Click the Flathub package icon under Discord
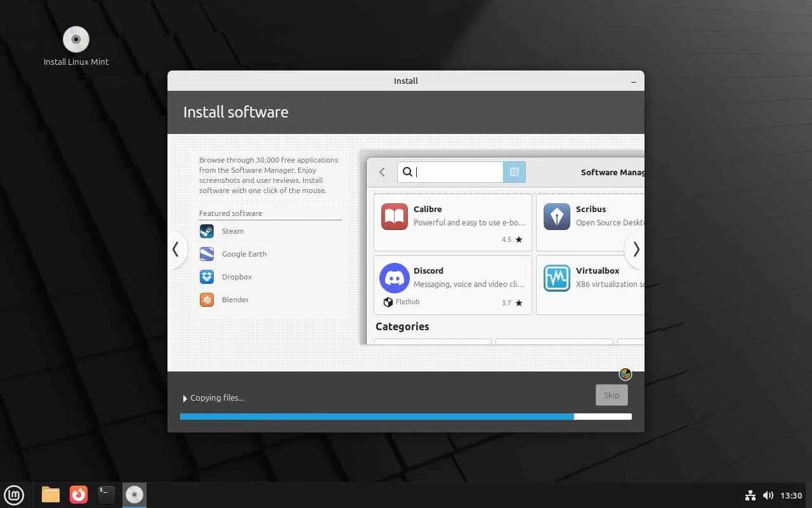 [388, 302]
